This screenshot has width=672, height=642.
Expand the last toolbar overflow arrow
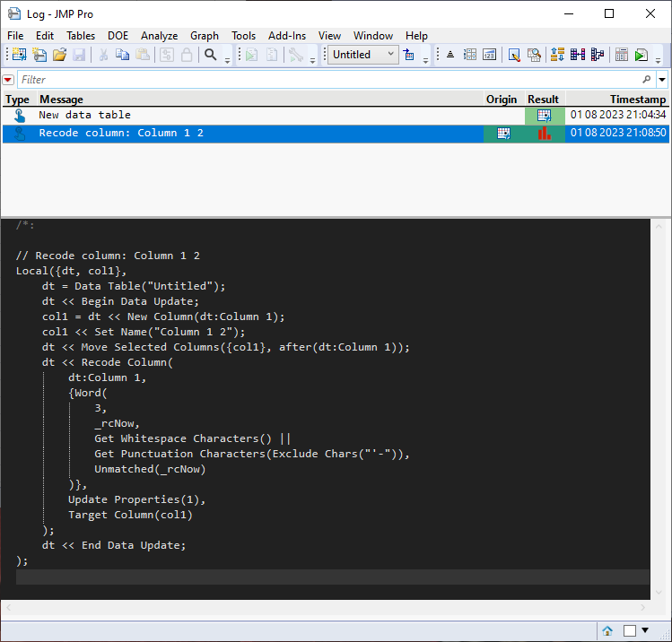[x=659, y=61]
